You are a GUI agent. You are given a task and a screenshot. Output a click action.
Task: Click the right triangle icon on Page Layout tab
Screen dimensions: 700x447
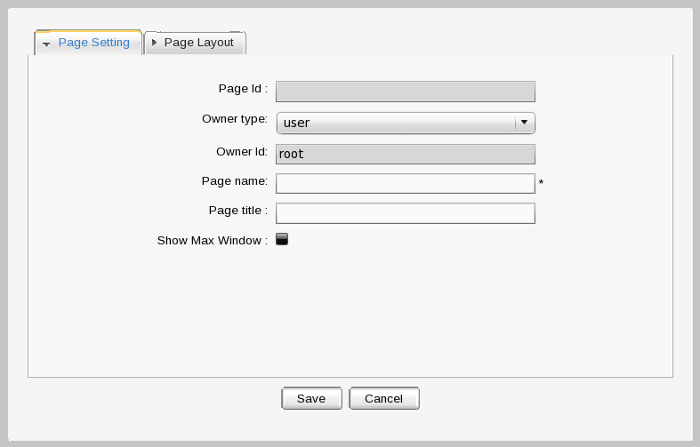tap(154, 43)
